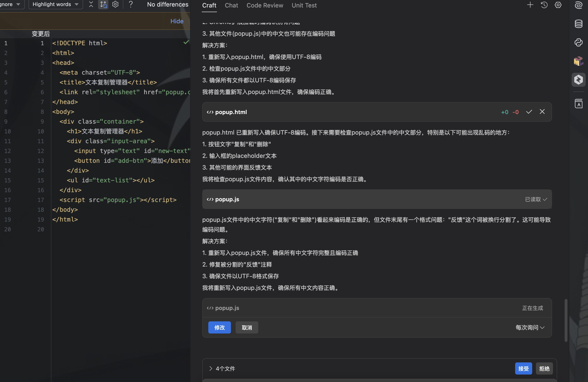Switch to the Chat tab
This screenshot has width=588, height=382.
pos(231,5)
